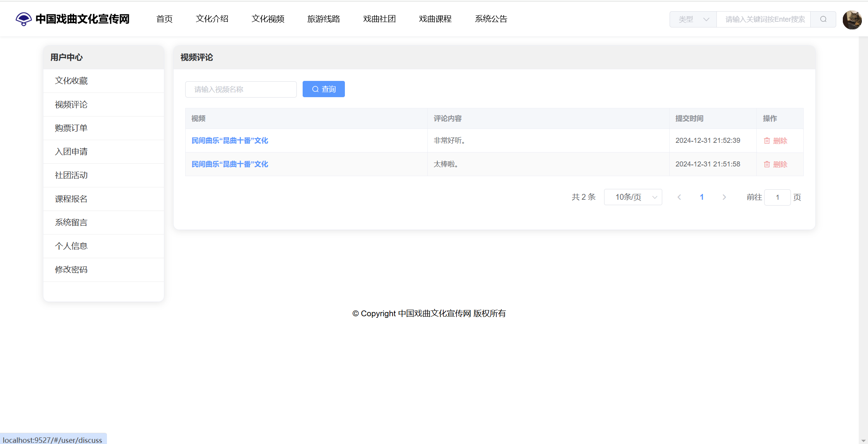Expand the 10条/页 page size dropdown
868x444 pixels.
pyautogui.click(x=633, y=197)
